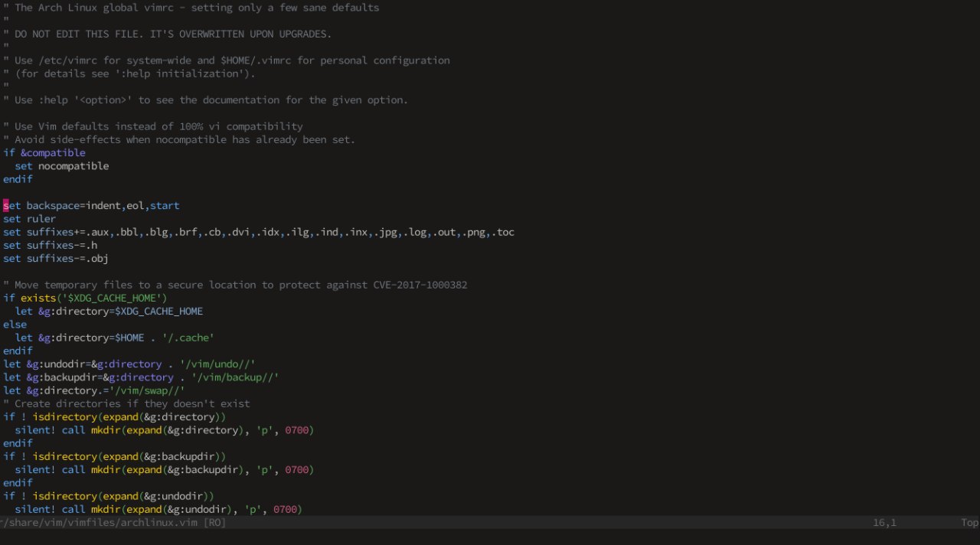Viewport: 980px width, 545px height.
Task: Click the mkdir line for &g:directory
Action: tap(165, 430)
